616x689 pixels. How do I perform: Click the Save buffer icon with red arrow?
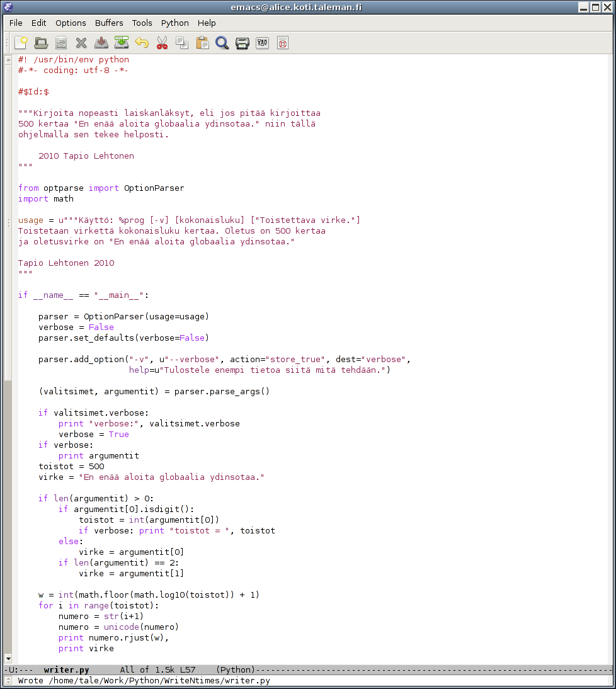101,43
